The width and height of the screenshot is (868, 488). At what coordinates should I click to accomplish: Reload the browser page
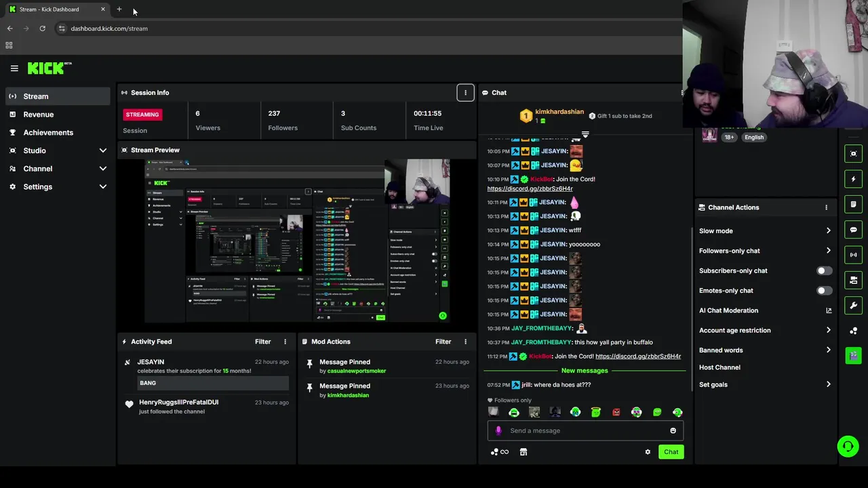click(42, 28)
